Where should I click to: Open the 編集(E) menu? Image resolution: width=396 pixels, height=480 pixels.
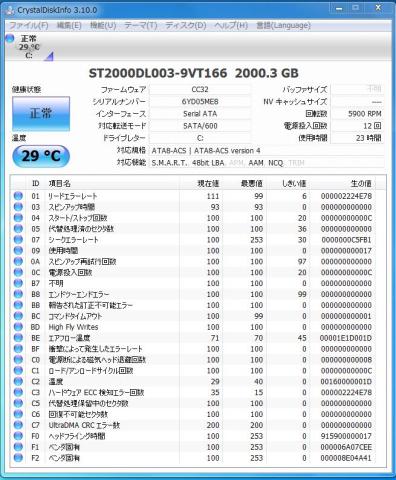[69, 25]
